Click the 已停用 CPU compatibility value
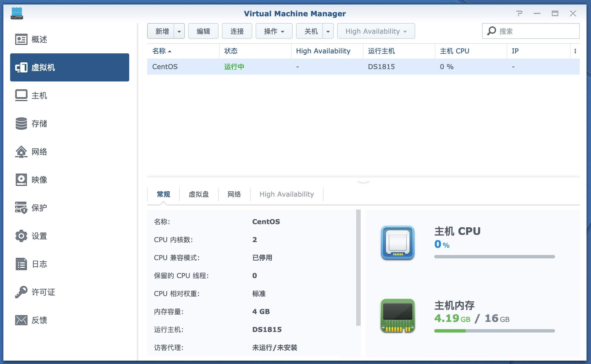 (262, 258)
